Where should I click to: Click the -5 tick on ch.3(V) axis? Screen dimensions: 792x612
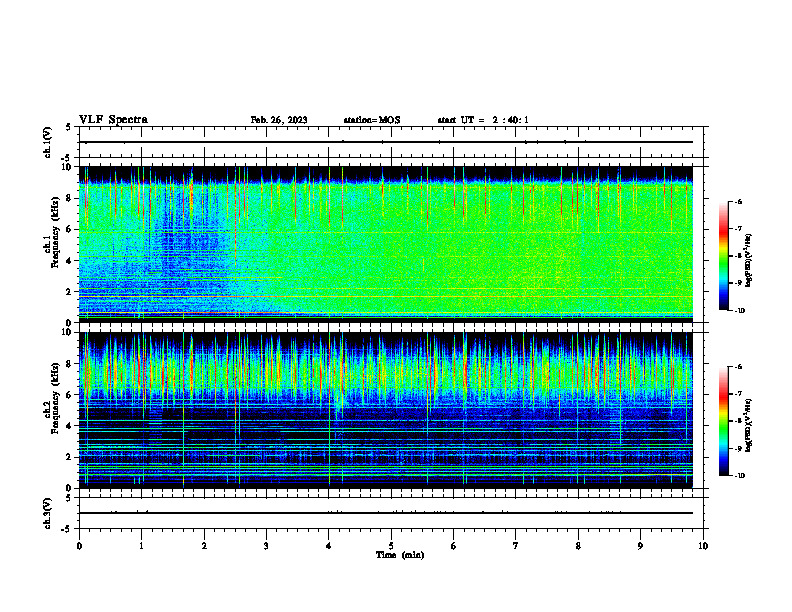[67, 529]
